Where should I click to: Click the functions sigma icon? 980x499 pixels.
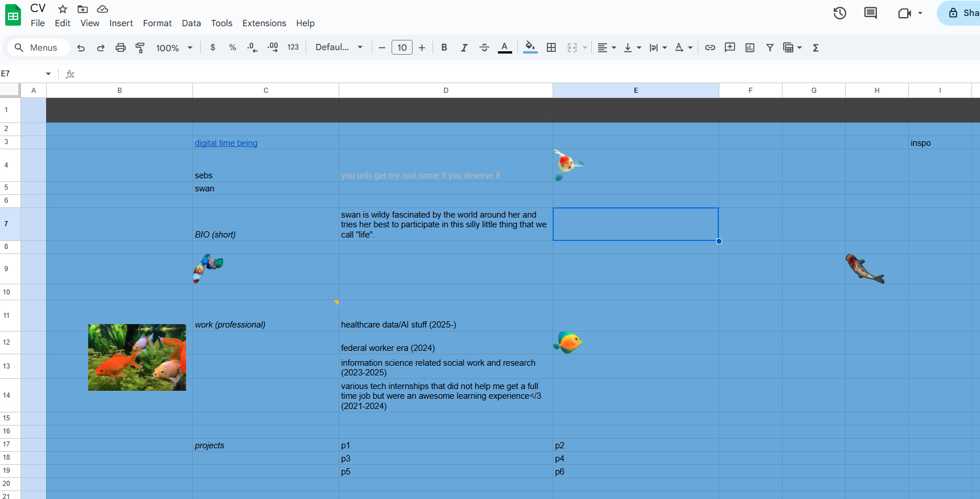[816, 48]
